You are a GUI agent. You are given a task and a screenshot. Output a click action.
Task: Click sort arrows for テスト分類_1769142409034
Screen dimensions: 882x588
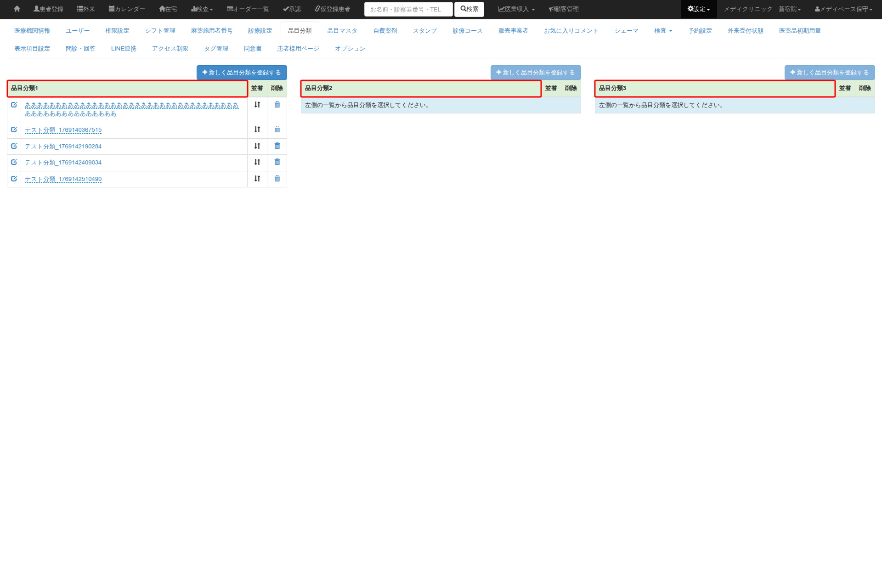tap(257, 162)
